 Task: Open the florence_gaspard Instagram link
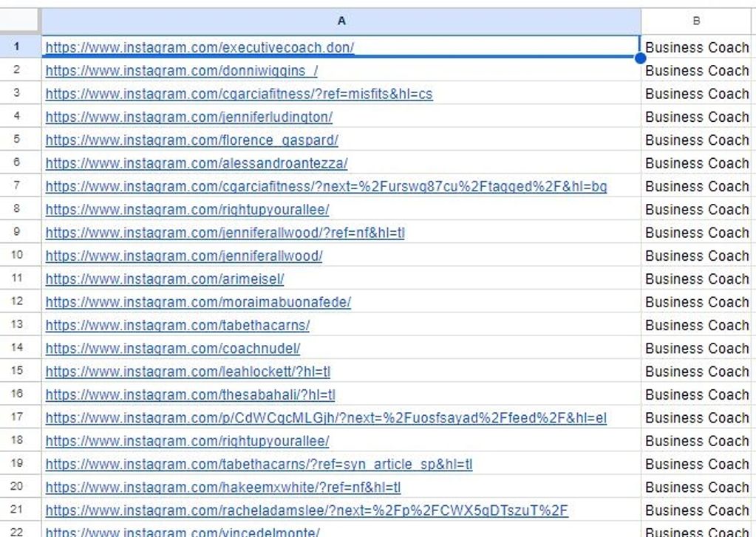point(191,140)
